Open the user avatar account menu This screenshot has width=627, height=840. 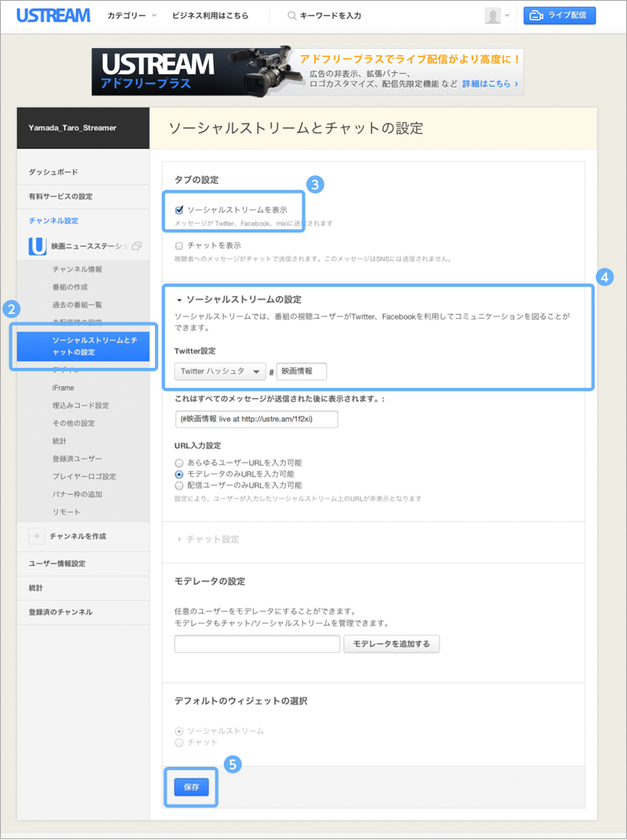tap(492, 15)
